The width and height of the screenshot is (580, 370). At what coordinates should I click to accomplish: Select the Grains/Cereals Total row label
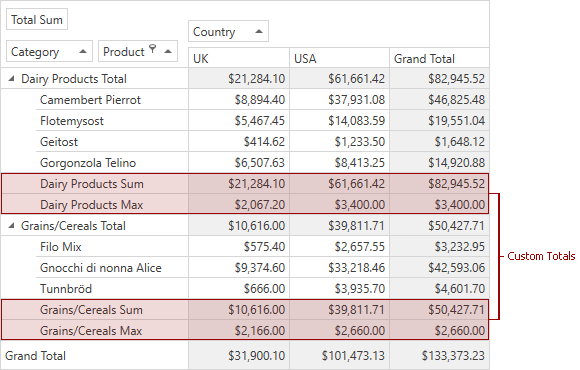tap(73, 226)
